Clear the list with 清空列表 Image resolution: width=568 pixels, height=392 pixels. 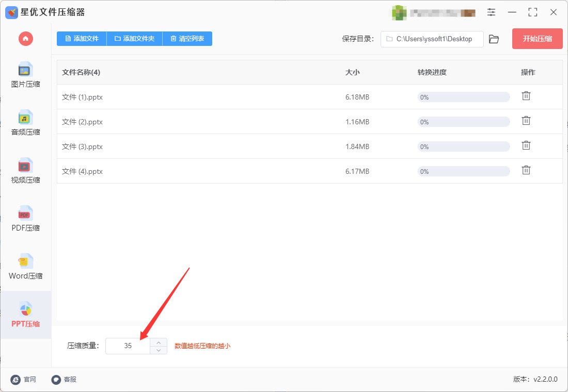coord(187,39)
